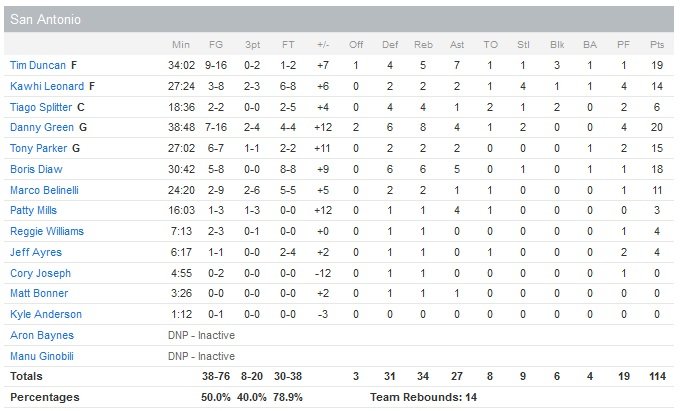Open Tim Duncan's player page
The height and width of the screenshot is (411, 680).
pos(37,65)
